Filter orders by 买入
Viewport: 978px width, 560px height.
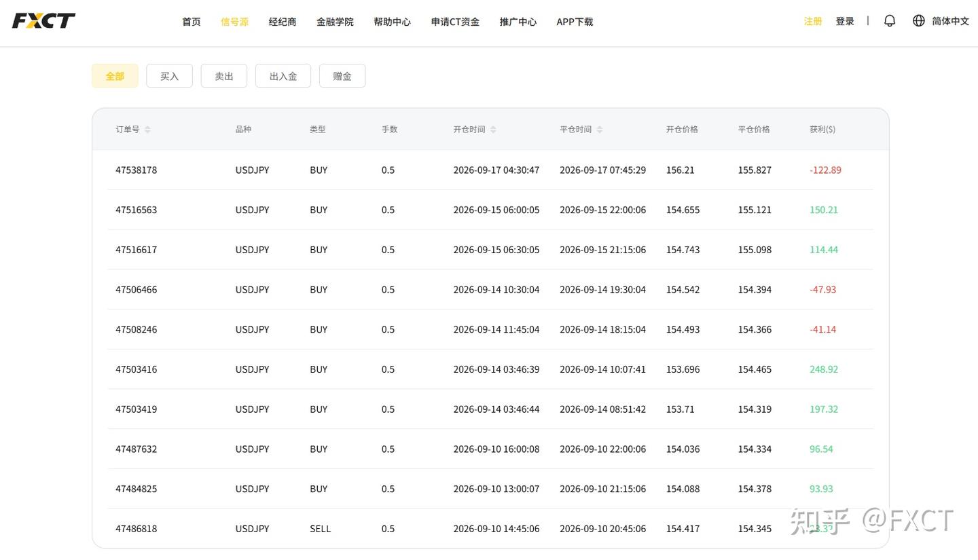[170, 76]
